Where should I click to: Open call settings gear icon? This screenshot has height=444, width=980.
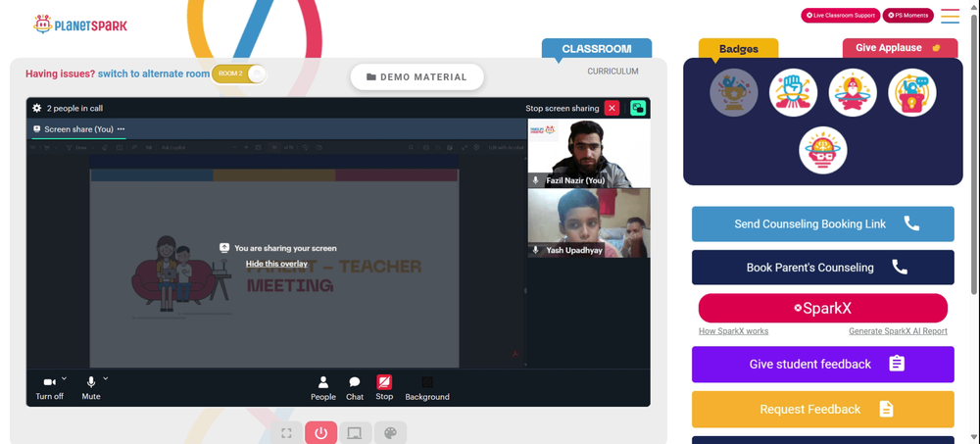[x=37, y=108]
